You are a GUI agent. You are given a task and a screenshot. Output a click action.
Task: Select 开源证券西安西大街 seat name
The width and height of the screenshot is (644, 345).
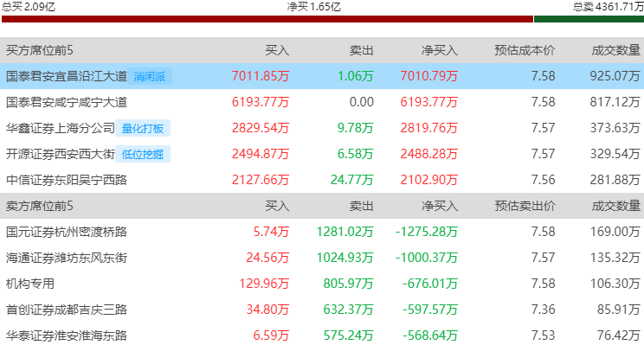[x=61, y=154]
